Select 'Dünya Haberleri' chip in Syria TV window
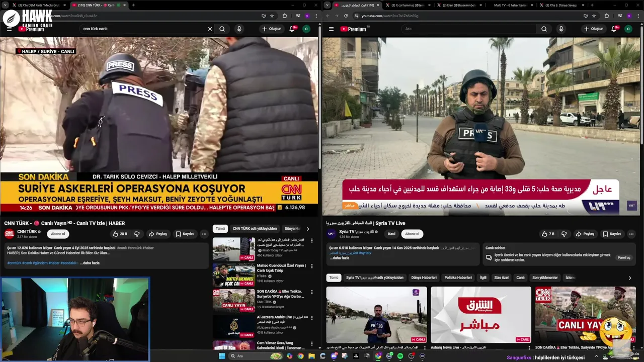The width and height of the screenshot is (644, 362). coord(424,278)
